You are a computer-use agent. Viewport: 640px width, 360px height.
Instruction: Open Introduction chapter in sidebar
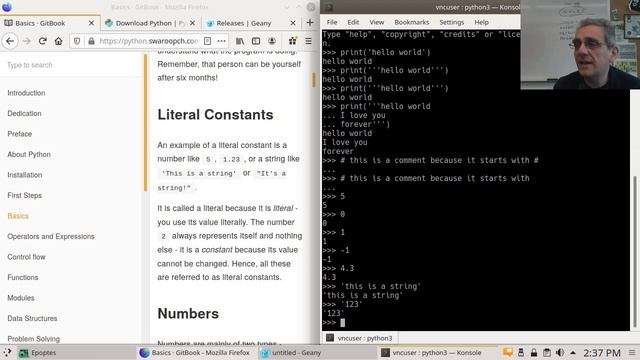tap(26, 93)
